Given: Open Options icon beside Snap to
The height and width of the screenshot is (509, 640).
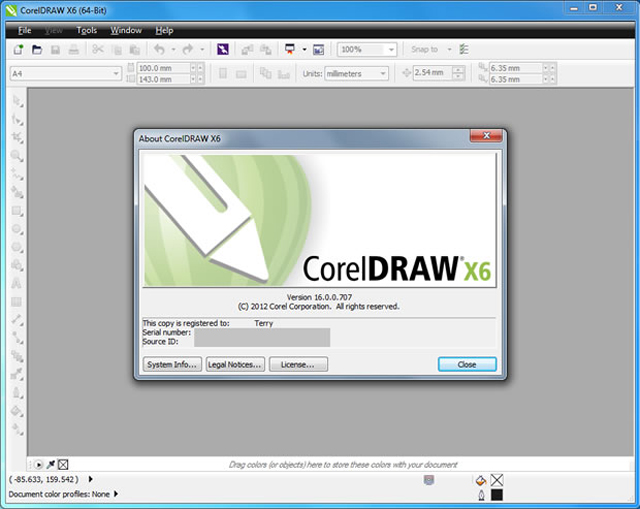Looking at the screenshot, I should pos(464,50).
